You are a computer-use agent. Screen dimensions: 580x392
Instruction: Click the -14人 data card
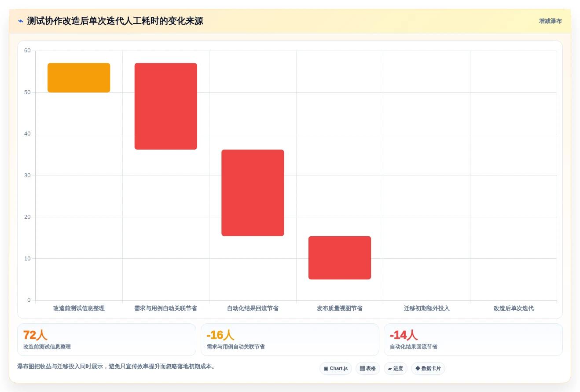[473, 340]
